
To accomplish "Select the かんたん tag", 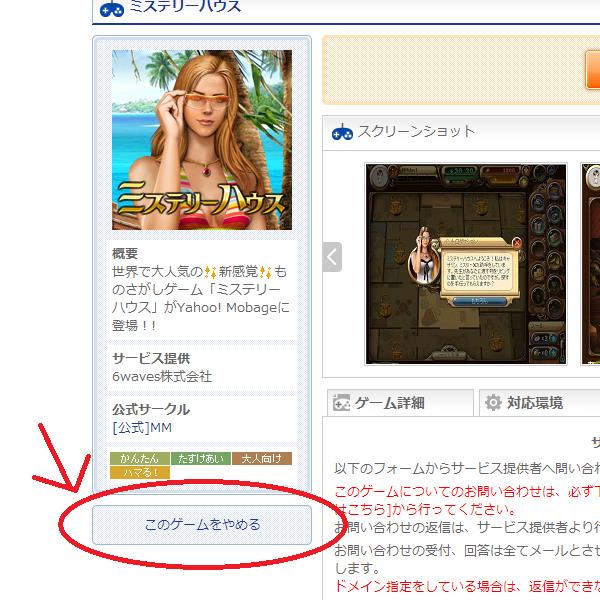I will pos(140,458).
